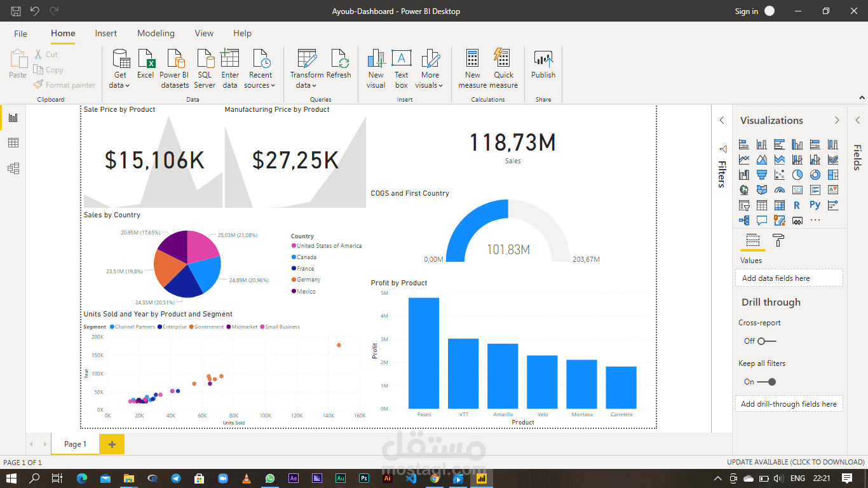Insert an R script visual
Image resolution: width=868 pixels, height=488 pixels.
tap(797, 205)
